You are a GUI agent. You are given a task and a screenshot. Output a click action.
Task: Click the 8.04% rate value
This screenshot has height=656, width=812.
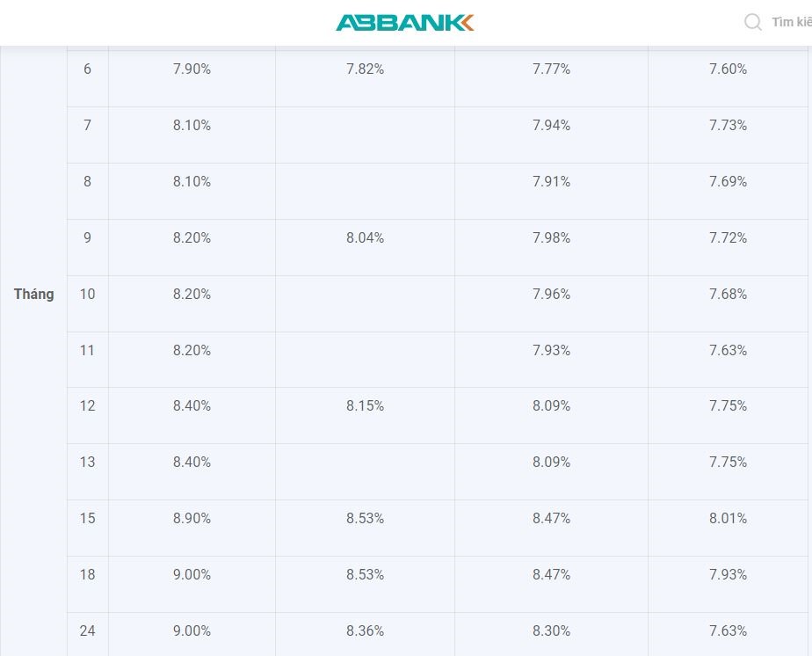[365, 238]
